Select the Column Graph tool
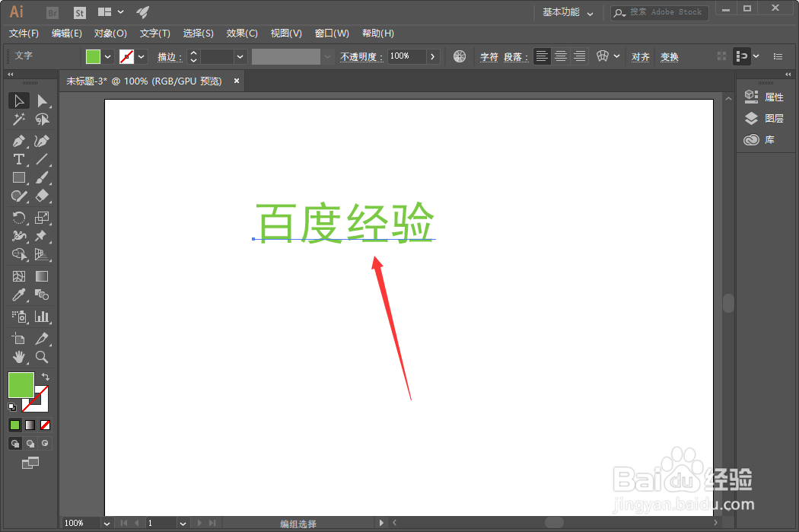 (42, 317)
